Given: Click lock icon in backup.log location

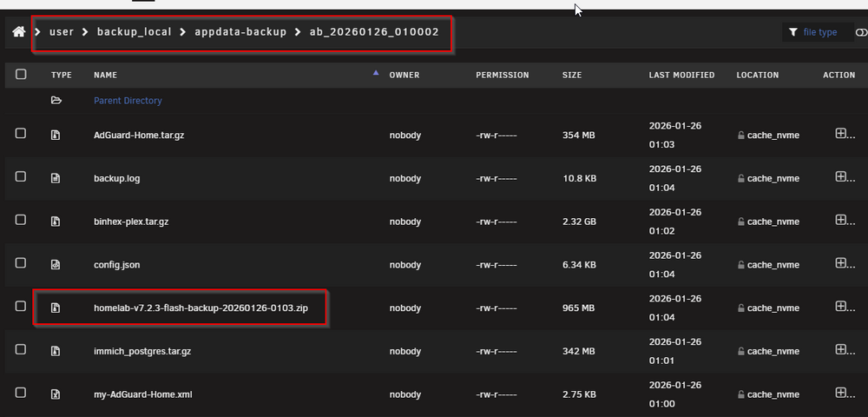Looking at the screenshot, I should pyautogui.click(x=740, y=178).
